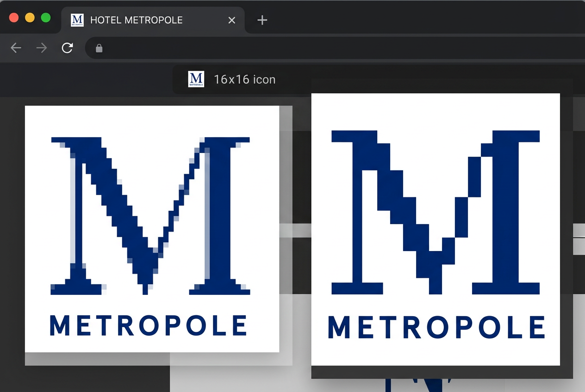This screenshot has width=585, height=392.
Task: Click the address bar field
Action: pyautogui.click(x=335, y=48)
